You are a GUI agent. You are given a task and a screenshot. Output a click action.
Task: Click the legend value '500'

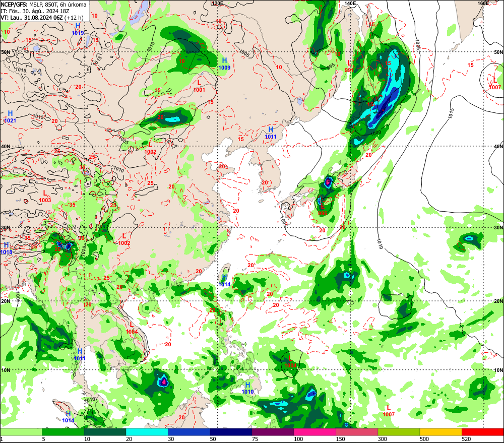424,439
